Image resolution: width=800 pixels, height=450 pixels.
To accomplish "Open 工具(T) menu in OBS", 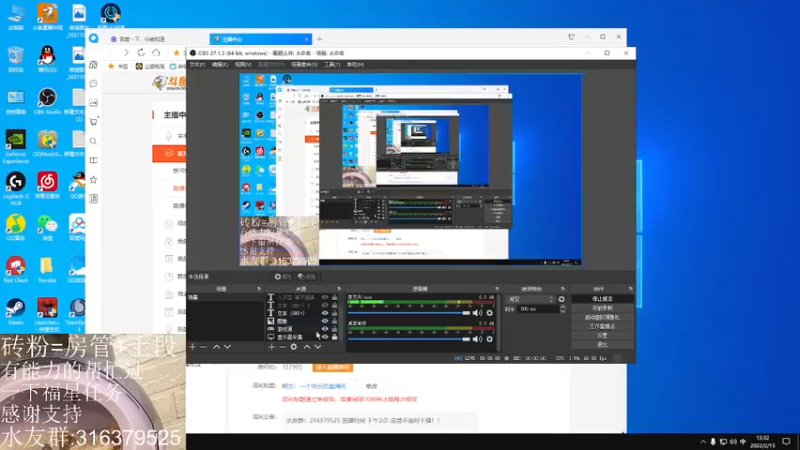I will click(x=332, y=65).
